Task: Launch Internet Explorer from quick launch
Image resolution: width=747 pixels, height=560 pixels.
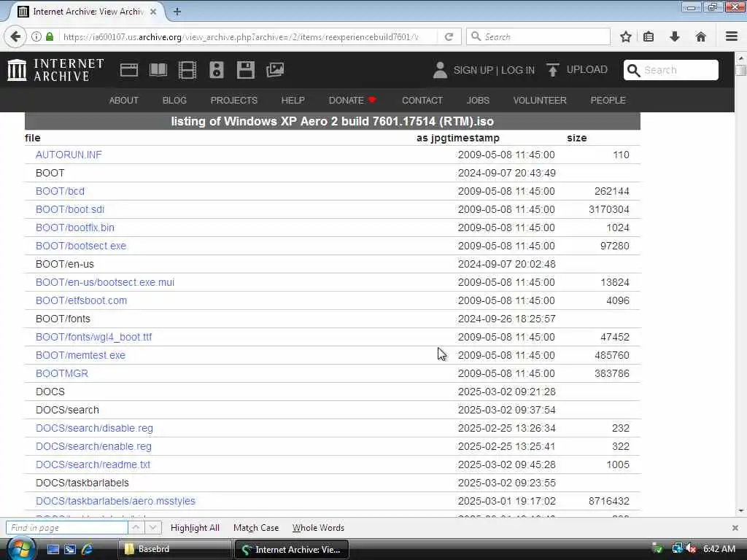Action: 88,549
